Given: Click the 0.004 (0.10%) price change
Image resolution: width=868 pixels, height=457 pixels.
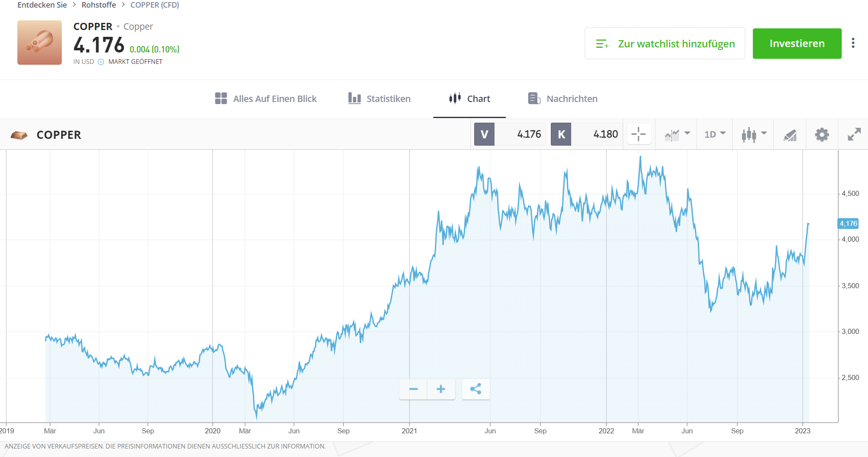Looking at the screenshot, I should [x=155, y=50].
